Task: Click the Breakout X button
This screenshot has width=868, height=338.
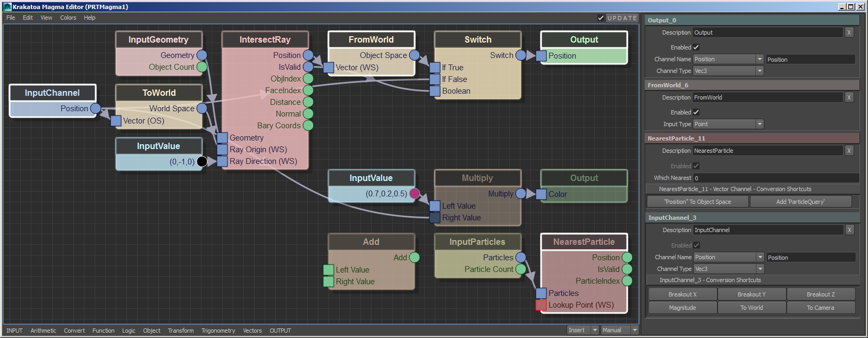Action: tap(682, 294)
